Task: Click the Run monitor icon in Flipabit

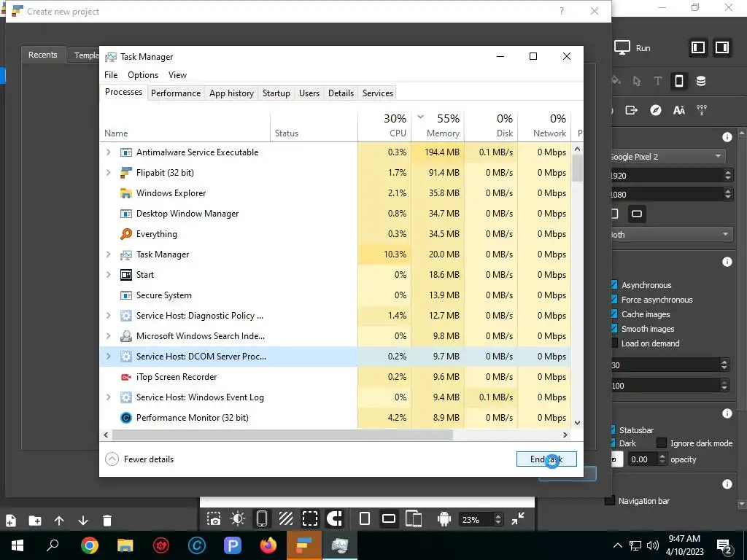Action: 622,47
